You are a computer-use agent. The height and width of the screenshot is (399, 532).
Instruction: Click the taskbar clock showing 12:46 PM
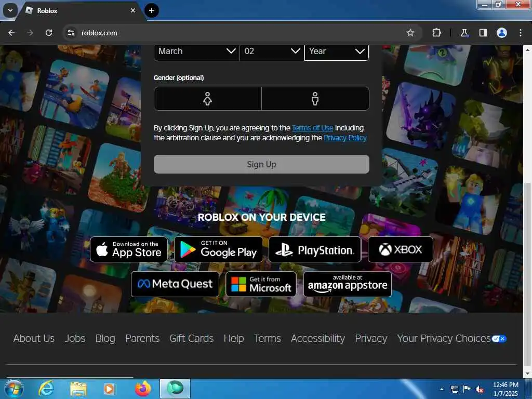(506, 389)
